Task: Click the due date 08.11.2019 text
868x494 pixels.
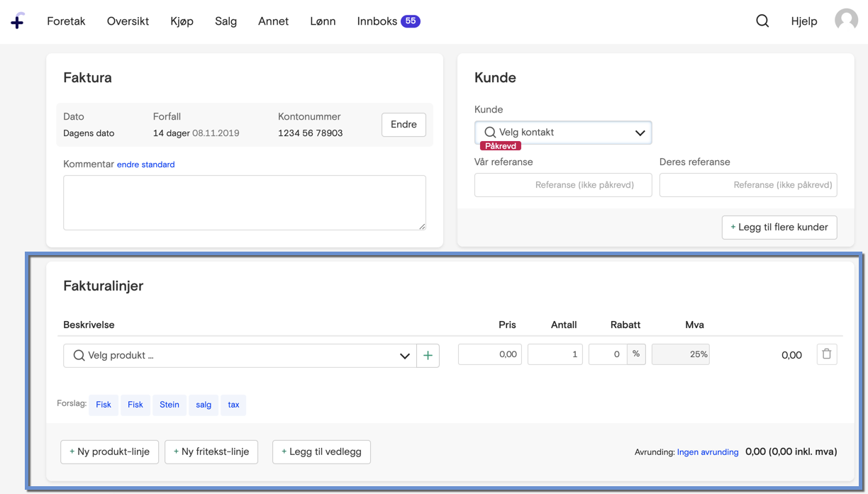Action: (216, 133)
